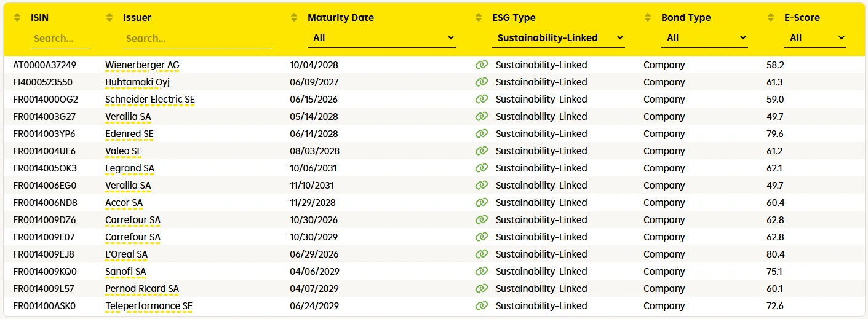Click the Edenred SE issuer link
The image size is (868, 319).
coord(129,134)
